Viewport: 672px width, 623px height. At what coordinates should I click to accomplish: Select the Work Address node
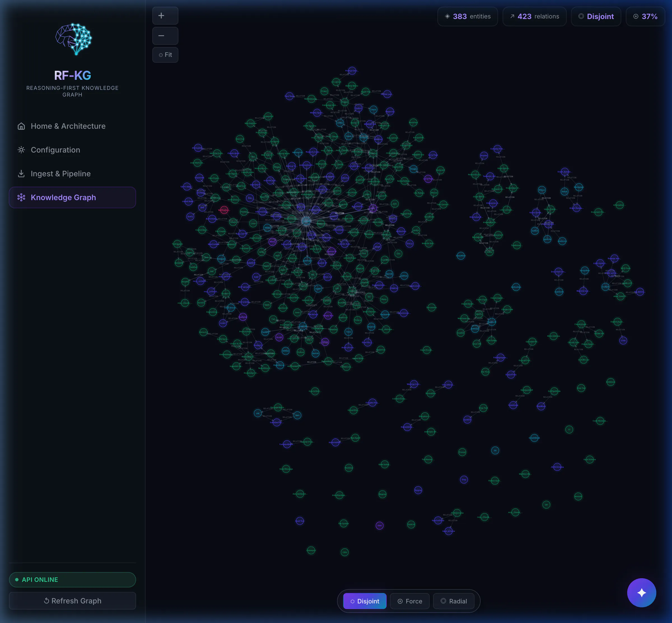554,336
